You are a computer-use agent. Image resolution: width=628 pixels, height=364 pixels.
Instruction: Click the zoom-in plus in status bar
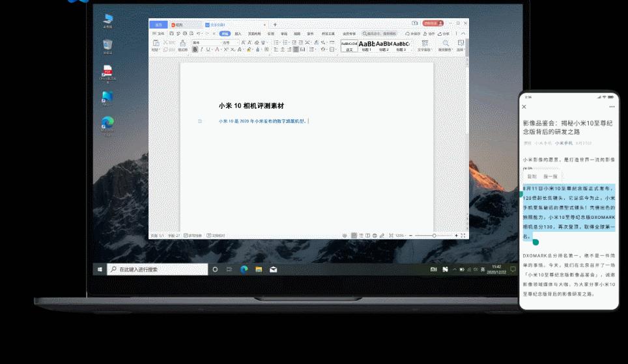click(x=456, y=236)
